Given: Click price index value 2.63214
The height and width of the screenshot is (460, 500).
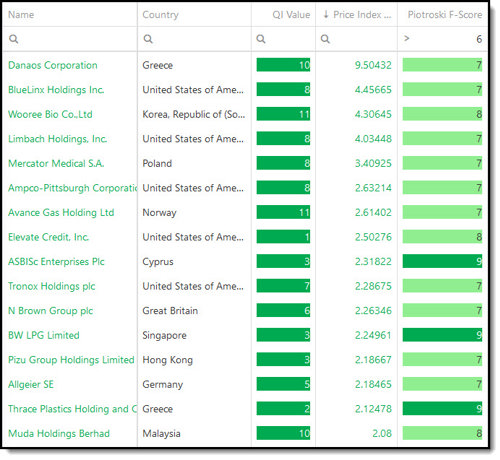Looking at the screenshot, I should coord(373,188).
